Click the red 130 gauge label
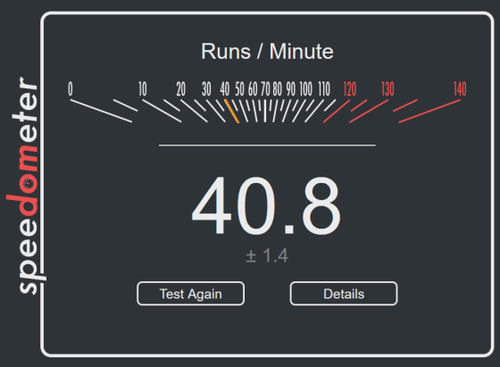The image size is (500, 367). click(388, 89)
